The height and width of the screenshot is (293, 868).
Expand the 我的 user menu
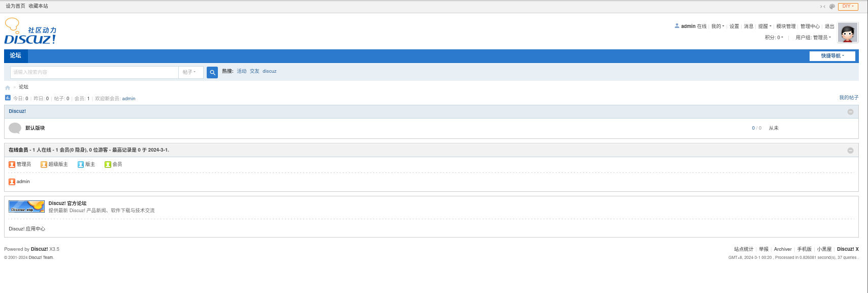[x=717, y=26]
